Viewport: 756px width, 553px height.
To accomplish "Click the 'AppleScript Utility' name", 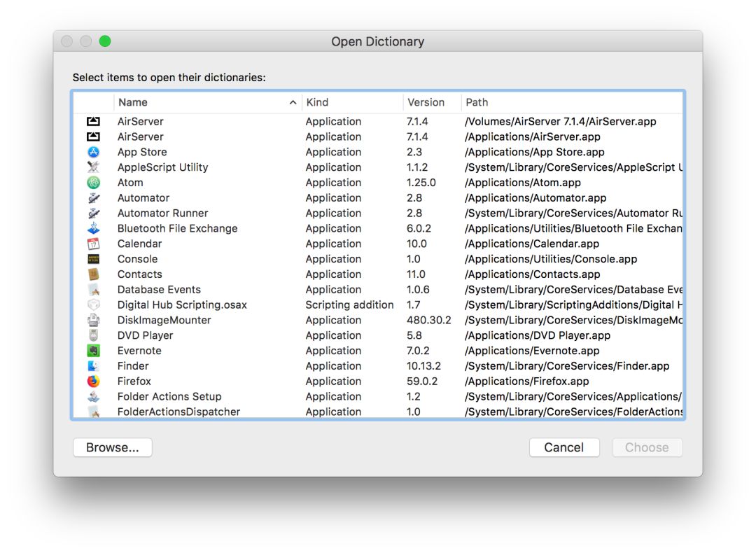I will click(x=163, y=167).
